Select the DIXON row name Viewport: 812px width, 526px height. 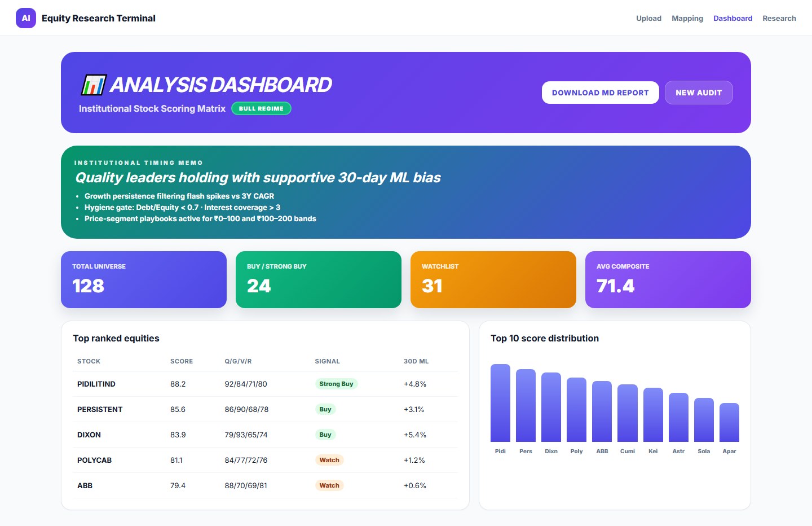(89, 435)
